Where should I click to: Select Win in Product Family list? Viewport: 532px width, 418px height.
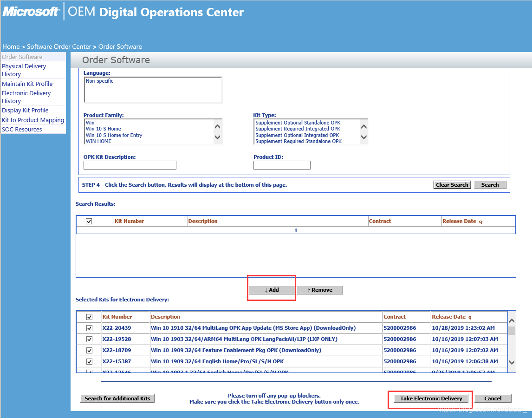click(90, 123)
